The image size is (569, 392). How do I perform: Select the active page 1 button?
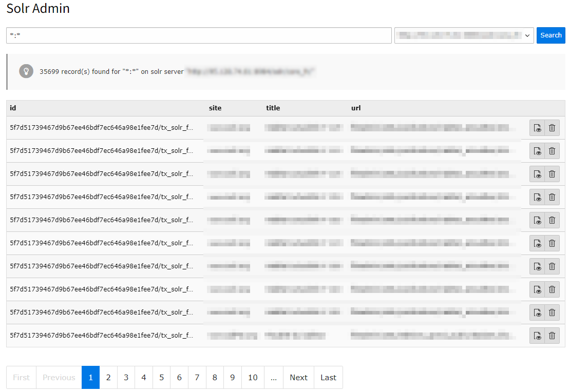pos(91,378)
